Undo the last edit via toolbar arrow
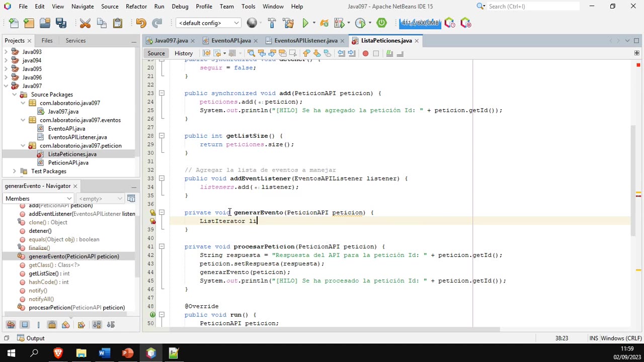Image resolution: width=644 pixels, height=362 pixels. pos(141,23)
